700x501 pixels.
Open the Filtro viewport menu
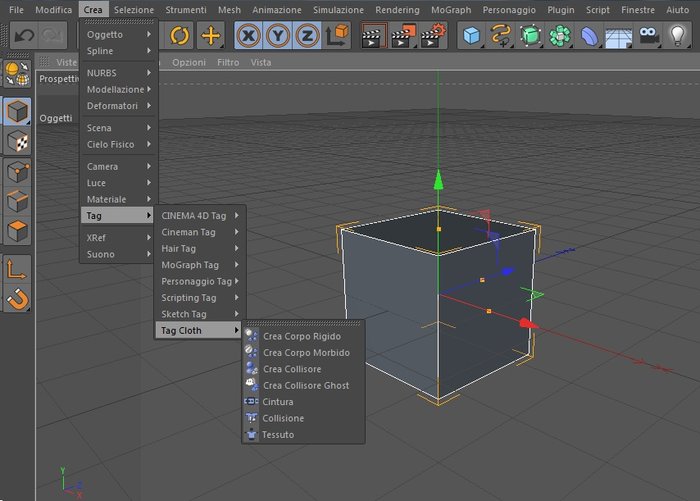[228, 63]
